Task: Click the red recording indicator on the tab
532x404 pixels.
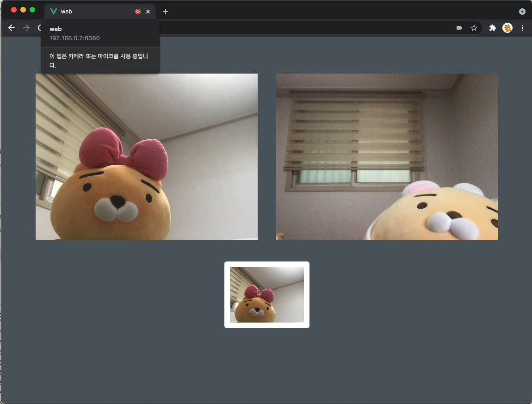Action: [138, 12]
